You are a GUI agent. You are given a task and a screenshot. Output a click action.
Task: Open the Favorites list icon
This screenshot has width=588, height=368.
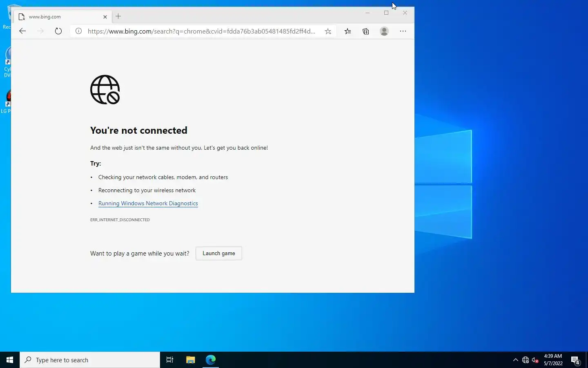click(347, 31)
